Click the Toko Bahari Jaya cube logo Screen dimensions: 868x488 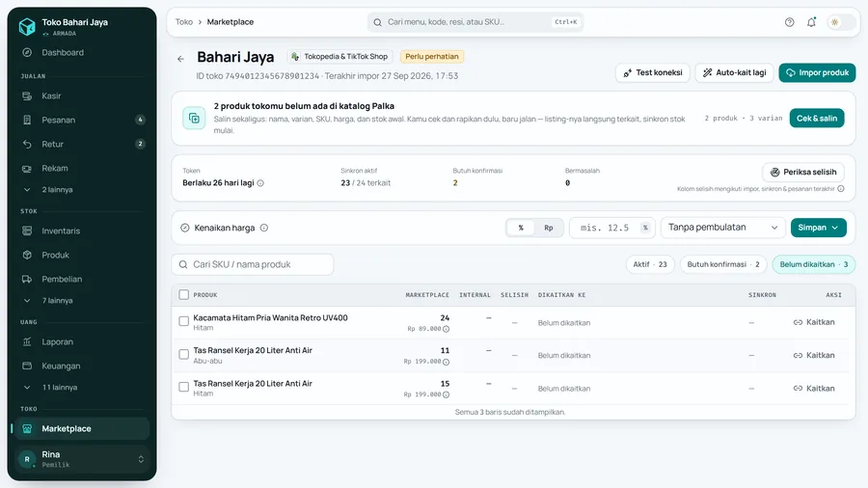(27, 27)
